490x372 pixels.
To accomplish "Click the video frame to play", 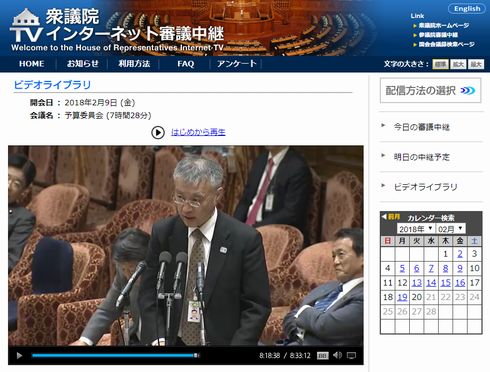I will click(x=186, y=246).
